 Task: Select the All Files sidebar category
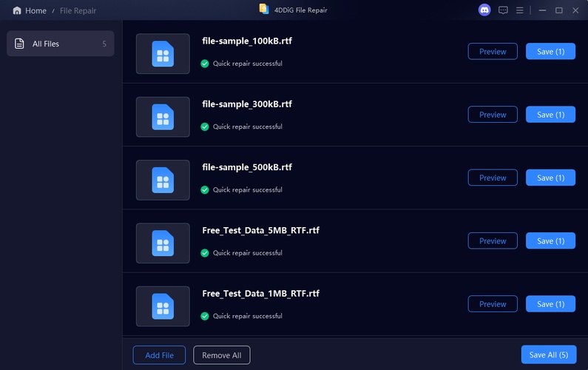pyautogui.click(x=61, y=44)
